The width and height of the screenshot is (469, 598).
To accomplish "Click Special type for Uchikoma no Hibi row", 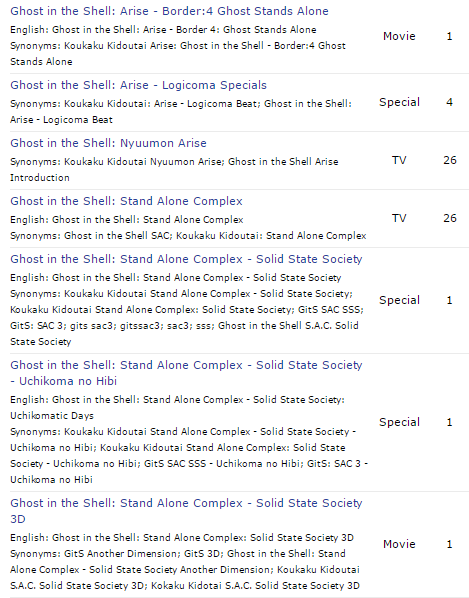I will point(399,422).
